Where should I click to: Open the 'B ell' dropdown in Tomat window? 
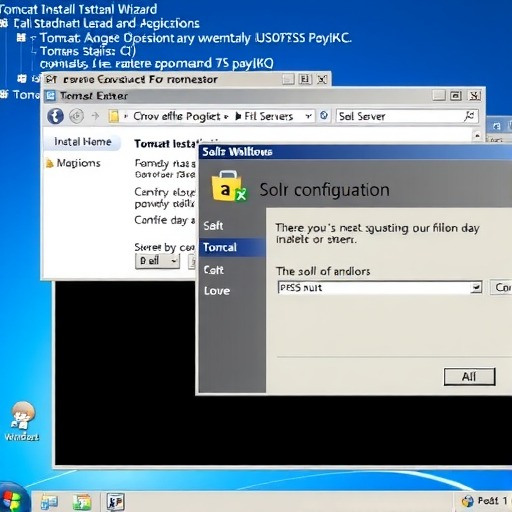(158, 261)
